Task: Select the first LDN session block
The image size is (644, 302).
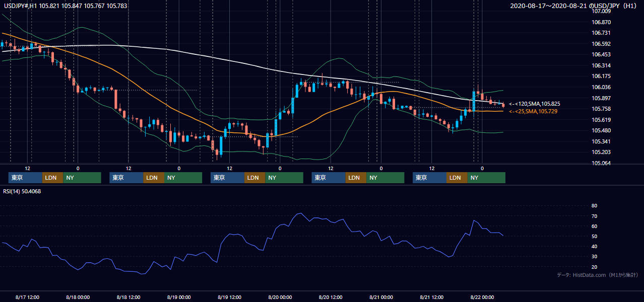Action: click(x=52, y=178)
